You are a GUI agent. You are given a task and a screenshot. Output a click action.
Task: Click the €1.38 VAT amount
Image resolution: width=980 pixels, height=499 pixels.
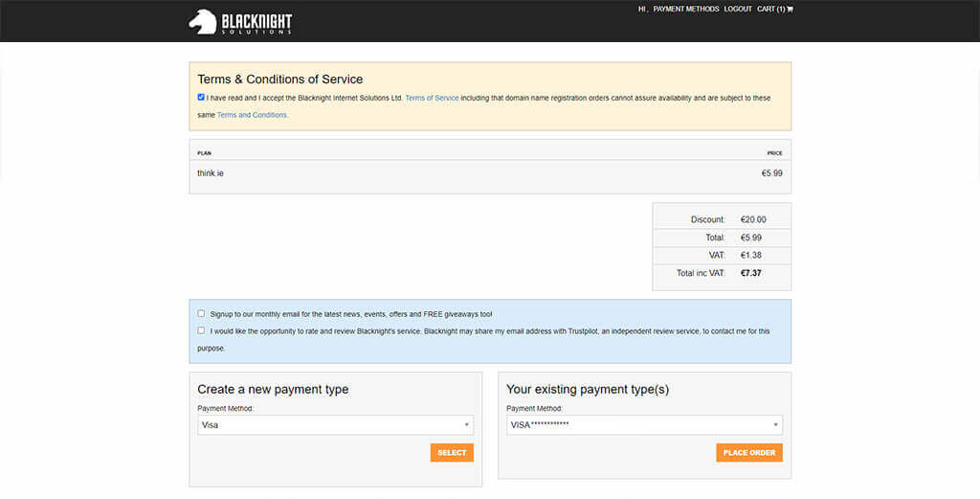pos(751,255)
